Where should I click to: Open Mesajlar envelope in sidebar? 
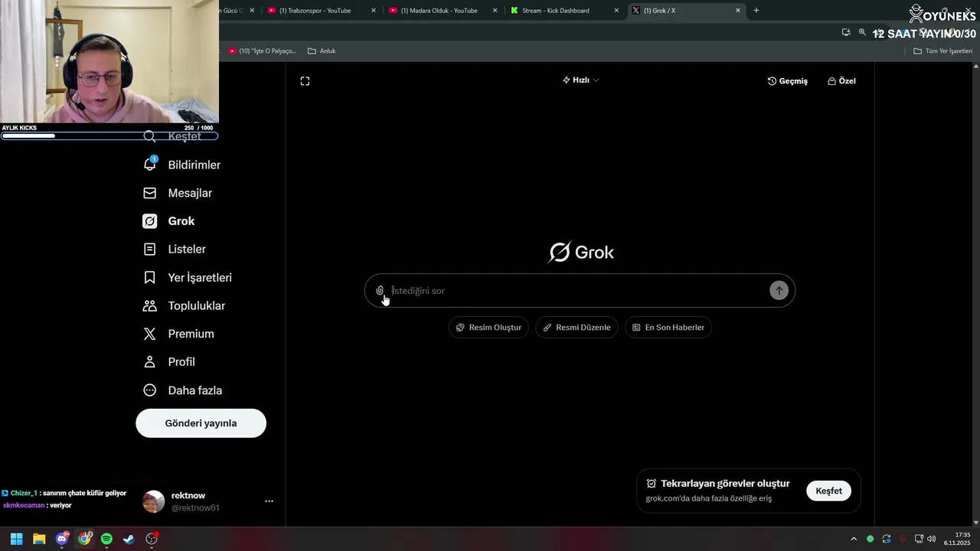[150, 193]
